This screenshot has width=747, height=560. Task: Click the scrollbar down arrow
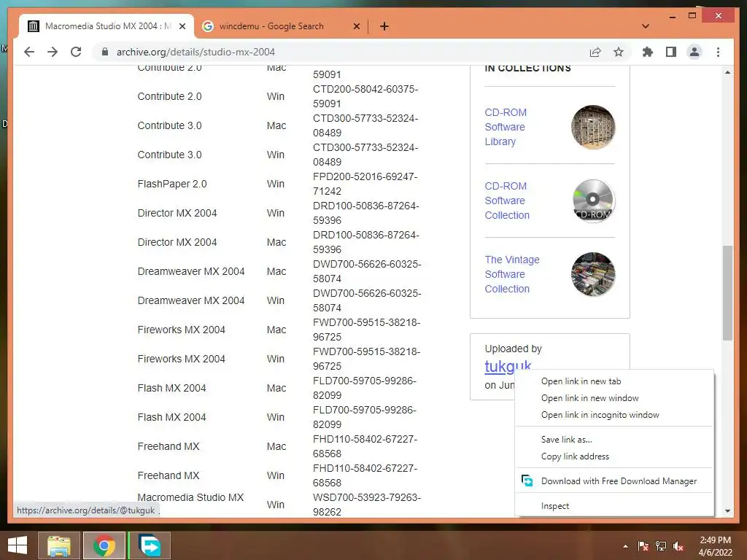pyautogui.click(x=727, y=511)
